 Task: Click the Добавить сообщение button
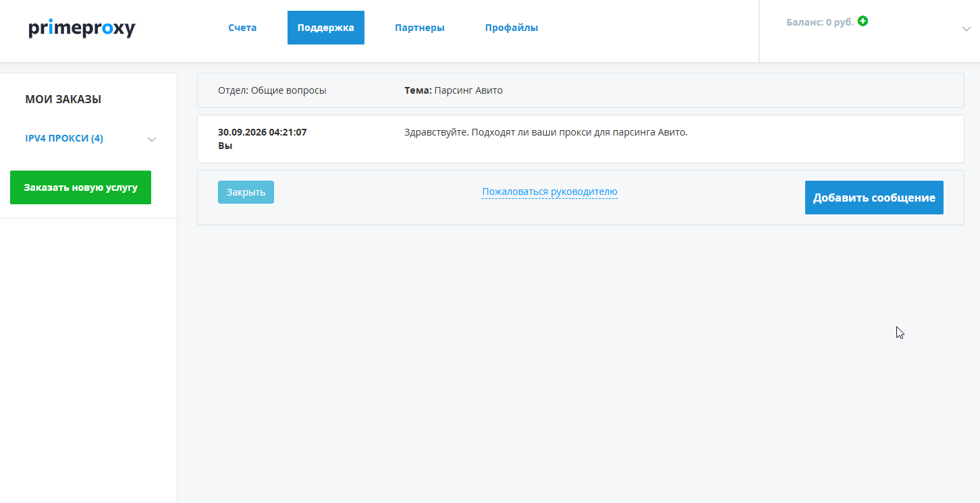point(874,198)
